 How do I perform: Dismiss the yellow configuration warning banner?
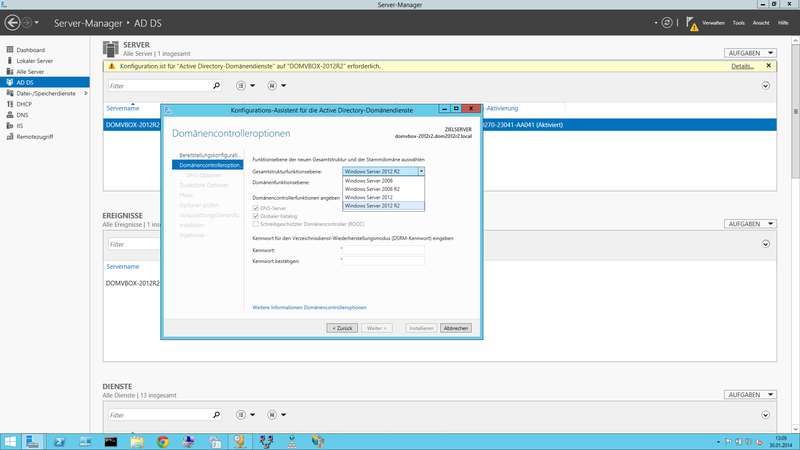[768, 66]
